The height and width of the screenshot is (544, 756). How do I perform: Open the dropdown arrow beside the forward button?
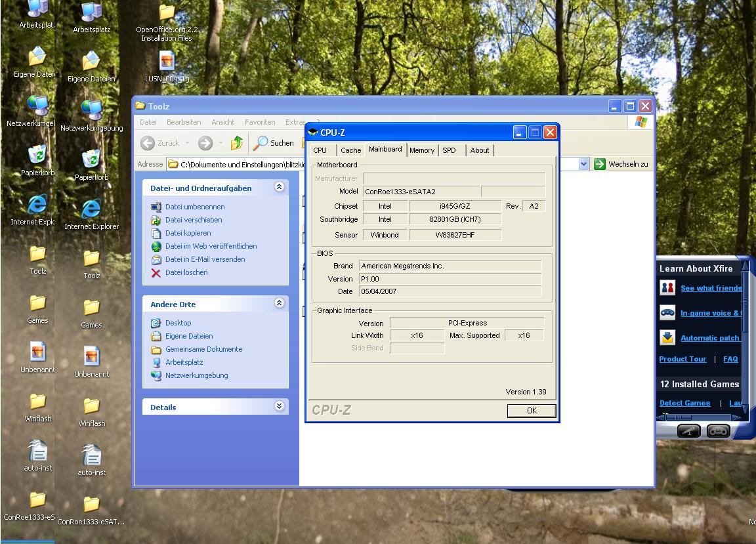220,143
